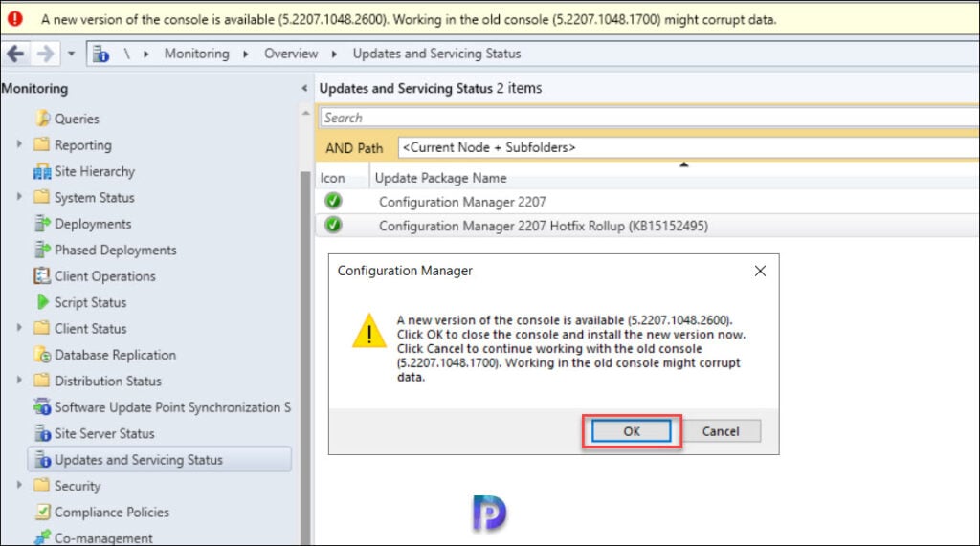Click the Monitoring pane header

click(x=35, y=89)
